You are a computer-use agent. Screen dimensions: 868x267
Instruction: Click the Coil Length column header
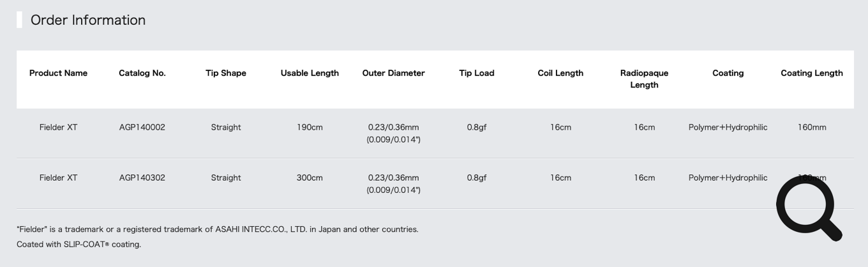tap(560, 73)
